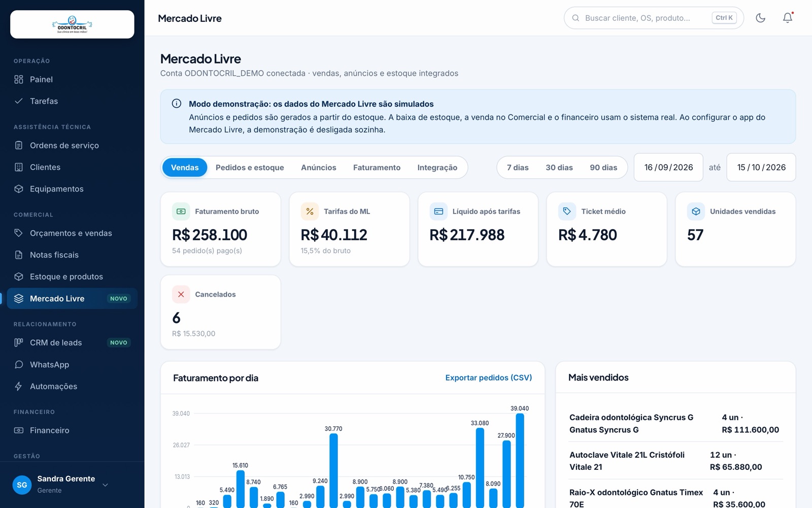Click info icon in demo banner
This screenshot has width=812, height=508.
pos(177,104)
